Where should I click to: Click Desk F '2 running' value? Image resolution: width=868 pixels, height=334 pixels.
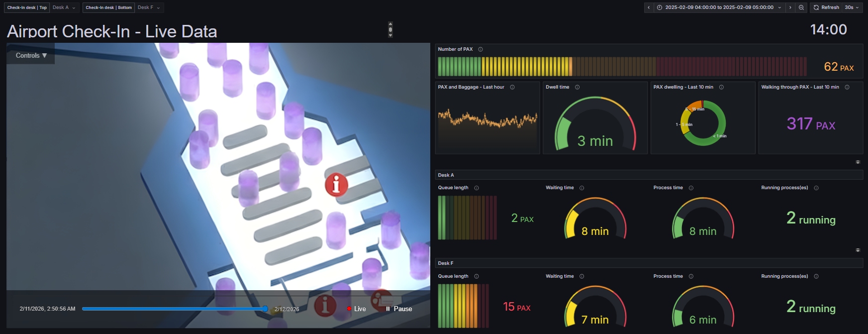811,307
